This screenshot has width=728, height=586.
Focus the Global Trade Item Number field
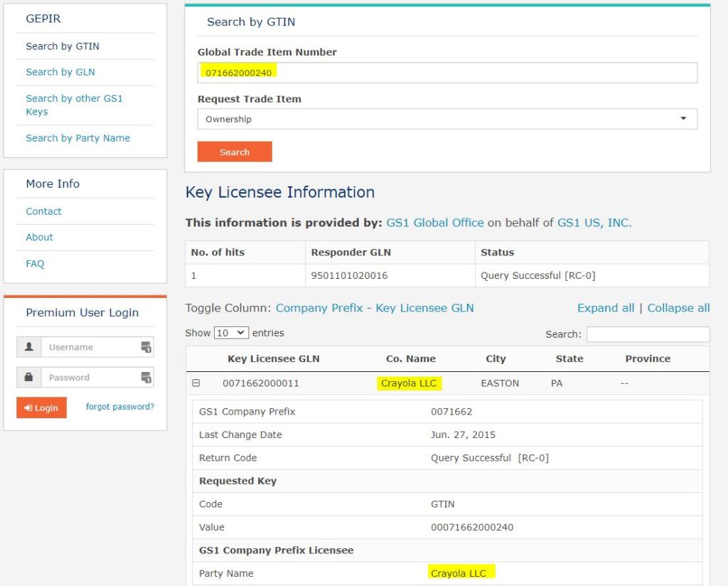point(447,73)
